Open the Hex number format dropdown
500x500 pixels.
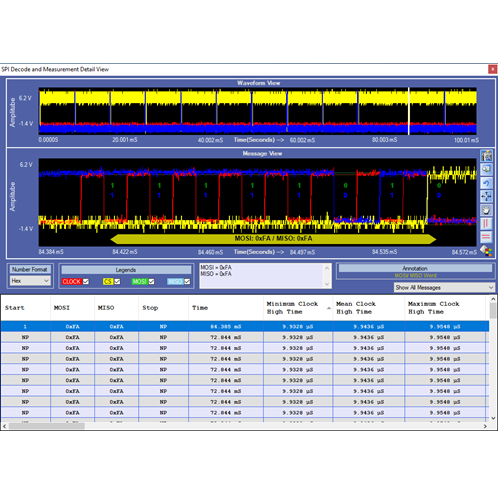tap(30, 281)
